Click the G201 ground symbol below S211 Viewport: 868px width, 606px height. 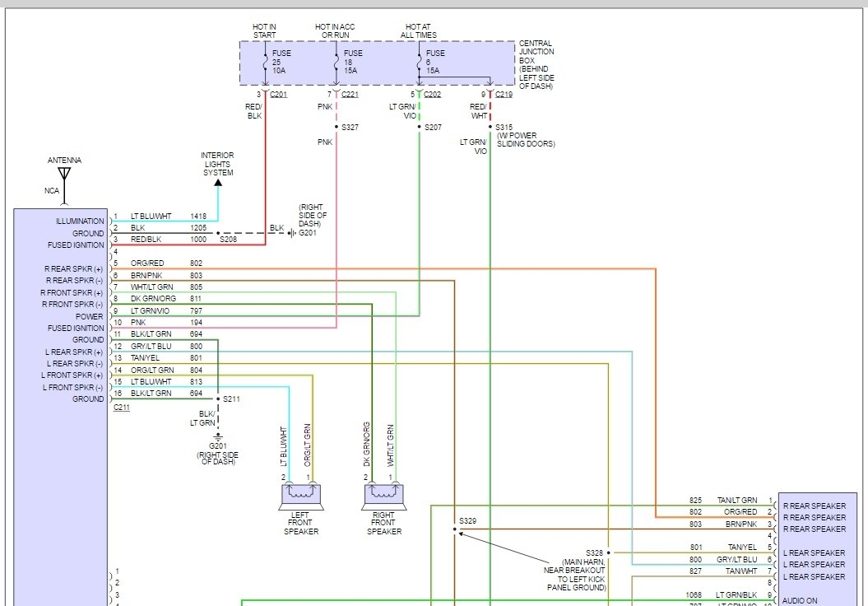(x=218, y=438)
